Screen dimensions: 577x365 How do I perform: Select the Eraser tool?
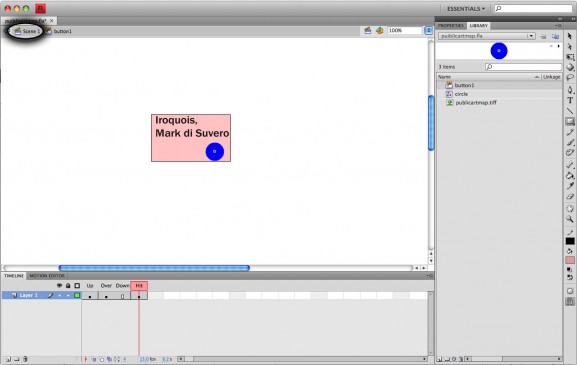570,196
